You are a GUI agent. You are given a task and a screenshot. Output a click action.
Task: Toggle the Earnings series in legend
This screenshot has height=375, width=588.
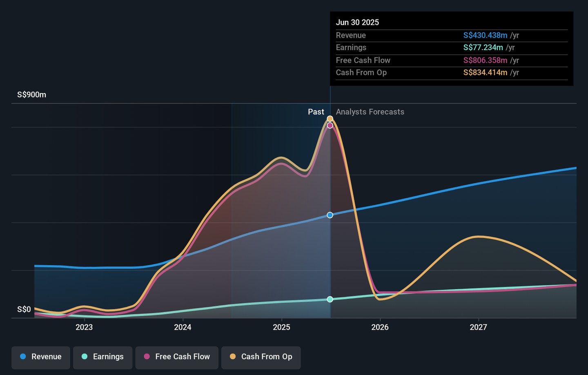[x=102, y=357]
